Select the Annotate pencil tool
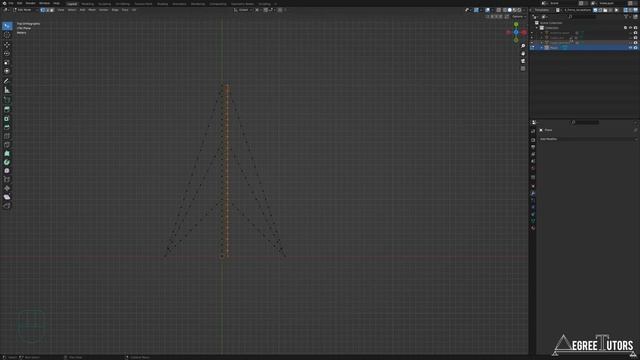640x360 pixels. coord(7,81)
